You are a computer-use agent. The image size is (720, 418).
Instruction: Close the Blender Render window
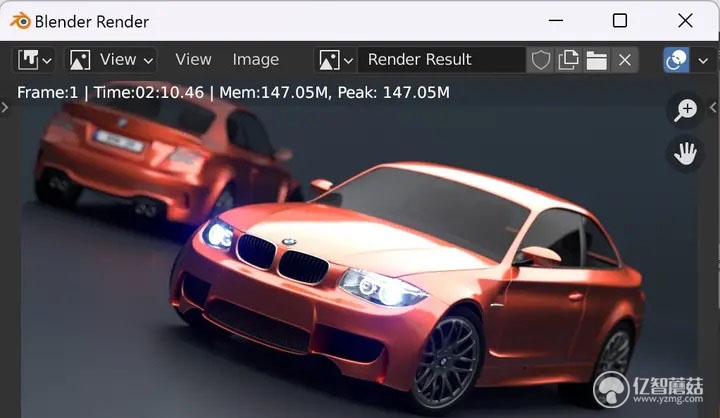pos(685,21)
